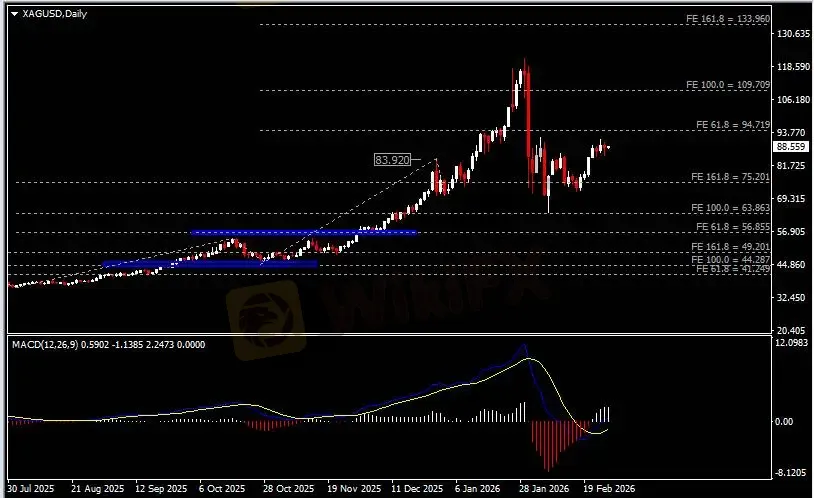Click the FE 61.8 = 41.249 label
The image size is (814, 498).
coord(733,269)
